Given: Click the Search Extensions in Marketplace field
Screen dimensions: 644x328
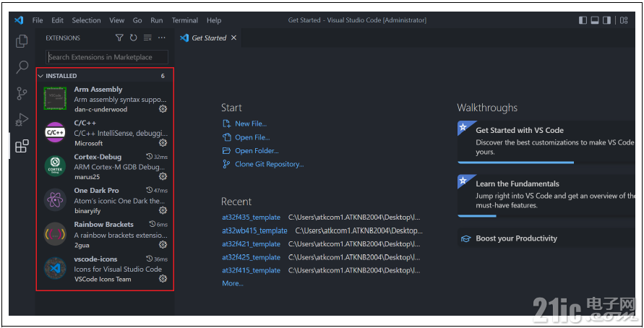Looking at the screenshot, I should pyautogui.click(x=107, y=57).
